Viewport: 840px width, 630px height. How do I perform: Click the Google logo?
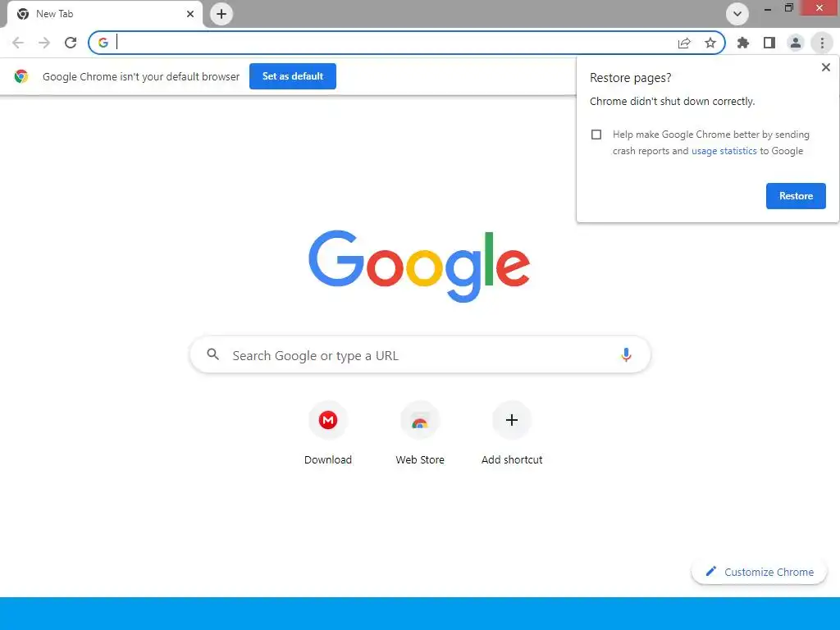point(419,267)
